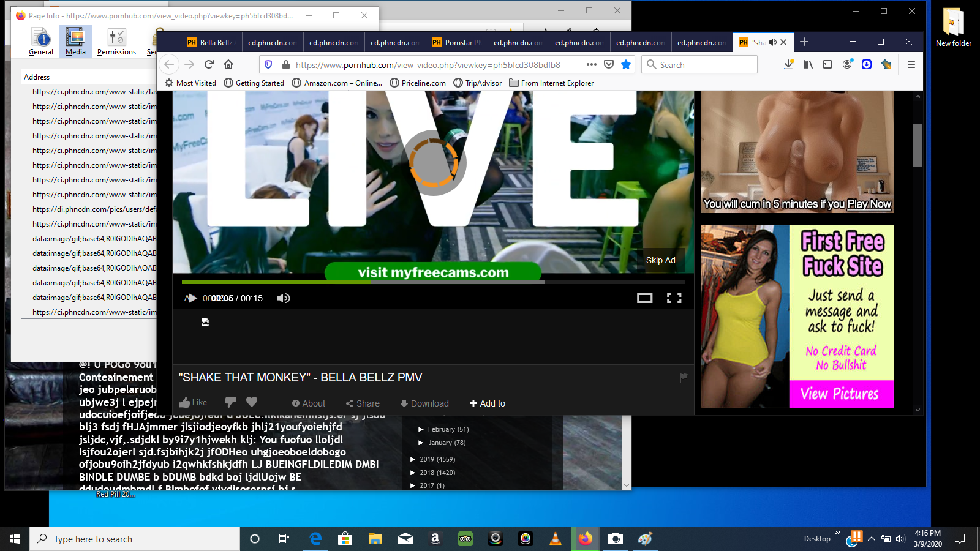Screen dimensions: 980x551
Task: Show sidebars icon in Firefox toolbar
Action: point(827,64)
